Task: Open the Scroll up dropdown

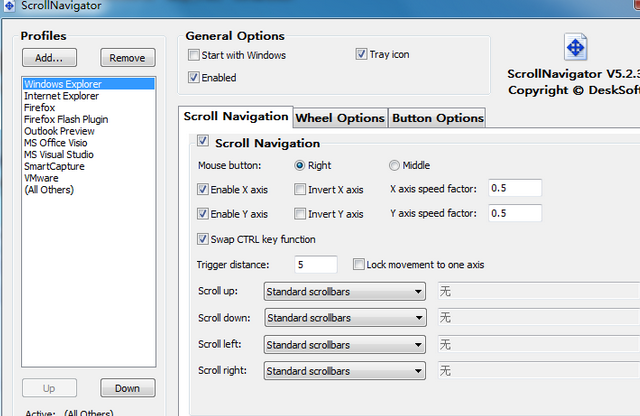Action: pos(345,291)
